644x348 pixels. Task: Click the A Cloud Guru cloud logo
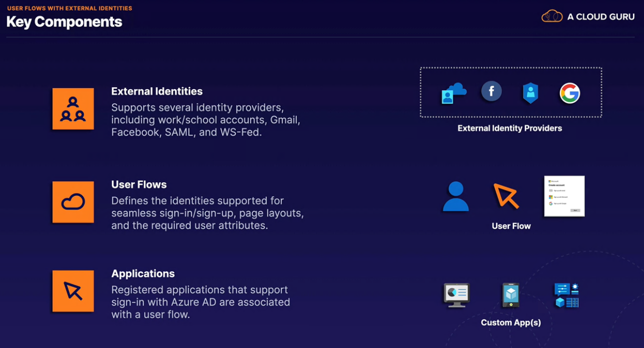552,16
